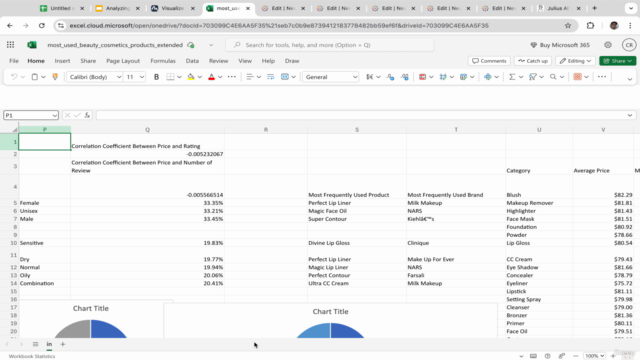Click Merge and Center icon
The image size is (640, 360).
tap(285, 77)
